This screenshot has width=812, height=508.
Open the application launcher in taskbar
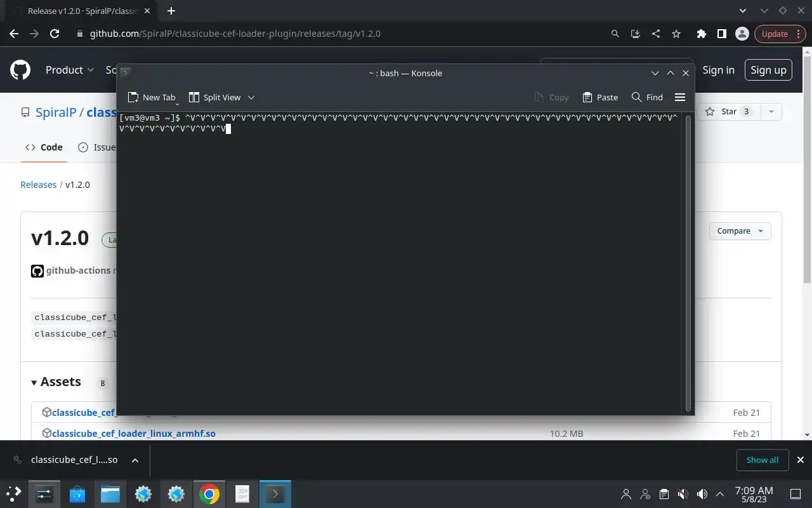pyautogui.click(x=14, y=493)
